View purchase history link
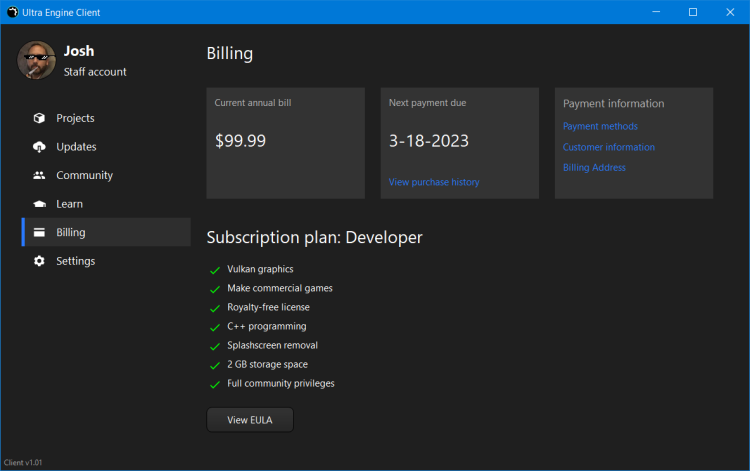Image resolution: width=750 pixels, height=471 pixels. [434, 182]
